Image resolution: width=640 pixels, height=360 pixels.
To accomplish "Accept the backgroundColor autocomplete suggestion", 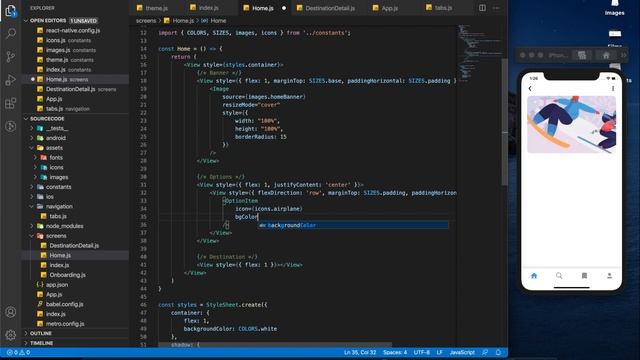I will 353,225.
